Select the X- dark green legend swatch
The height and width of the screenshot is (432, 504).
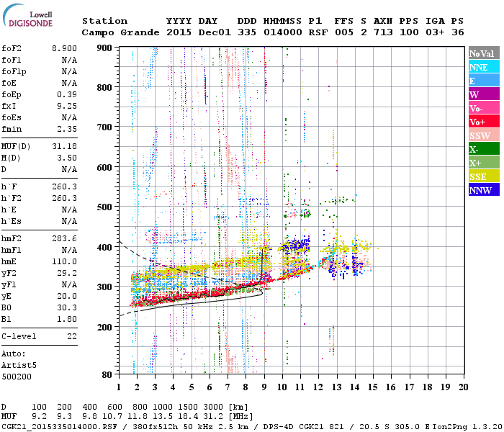[x=484, y=148]
